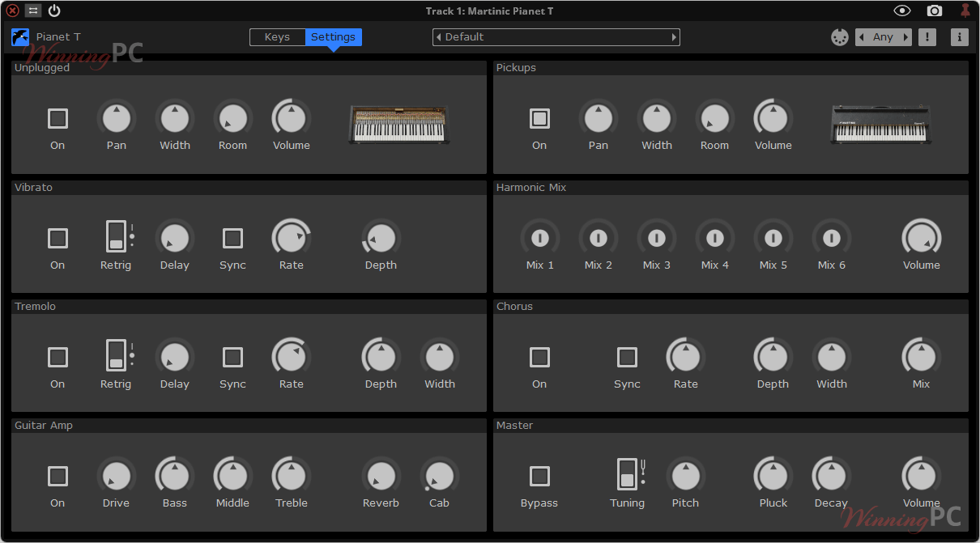Click the Chorus Depth knob
This screenshot has width=980, height=543.
point(773,357)
